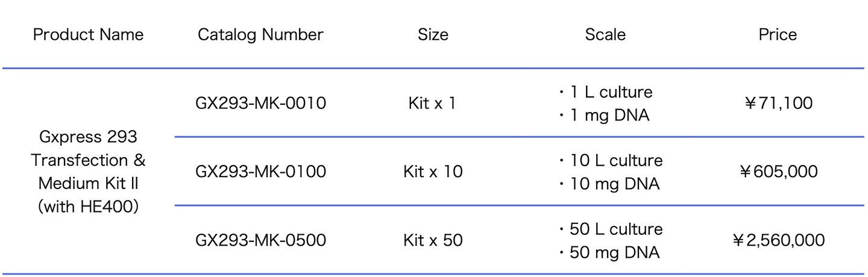This screenshot has height=277, width=868.
Task: Click the 10 L culture scale text
Action: [615, 161]
